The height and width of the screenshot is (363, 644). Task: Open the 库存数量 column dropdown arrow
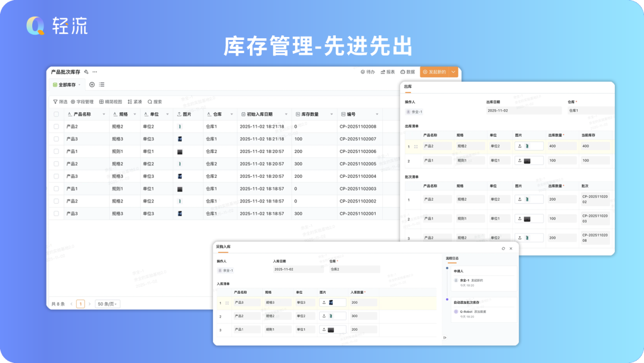pos(332,114)
